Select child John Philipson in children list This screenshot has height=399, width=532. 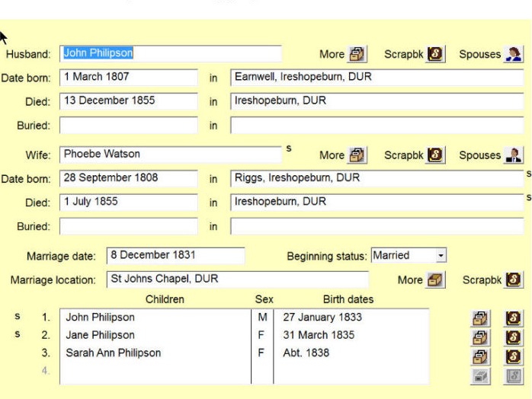click(100, 318)
